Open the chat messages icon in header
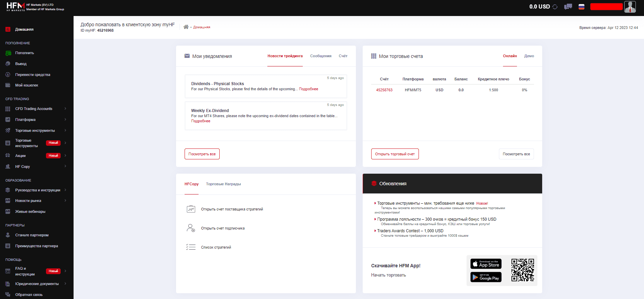The height and width of the screenshot is (299, 644). coord(568,7)
